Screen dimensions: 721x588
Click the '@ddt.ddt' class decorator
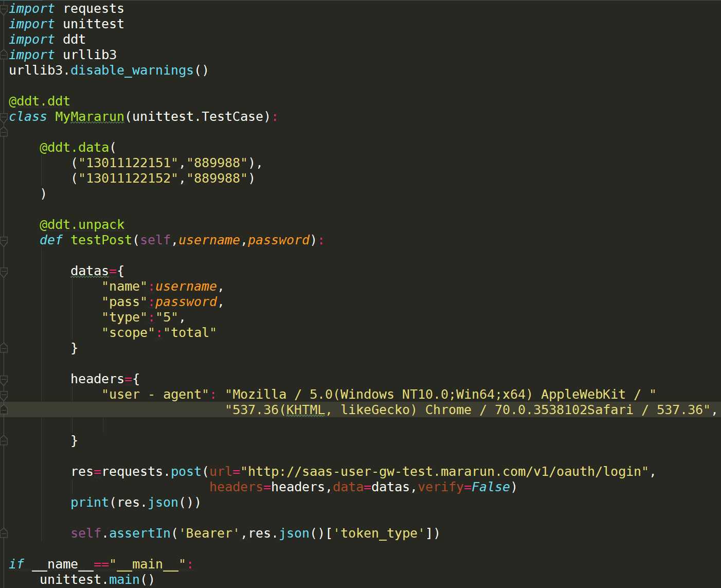coord(40,101)
